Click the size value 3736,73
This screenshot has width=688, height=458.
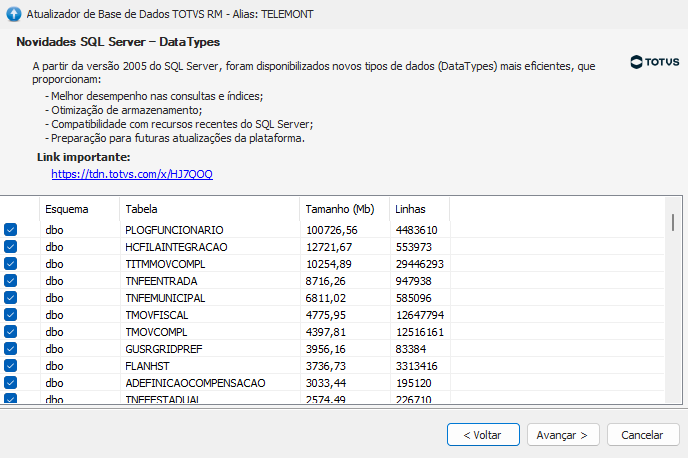[x=326, y=366]
